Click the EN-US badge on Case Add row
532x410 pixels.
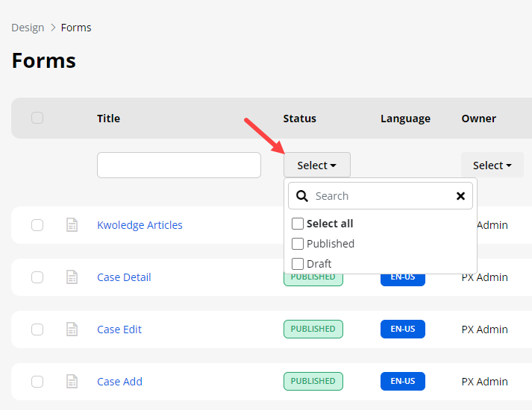point(402,382)
